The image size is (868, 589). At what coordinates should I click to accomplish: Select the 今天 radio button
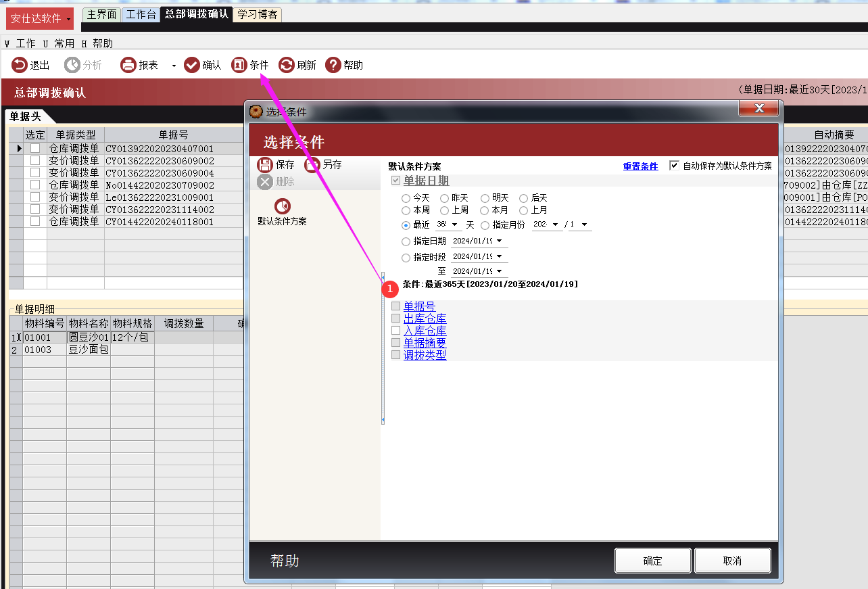click(406, 198)
